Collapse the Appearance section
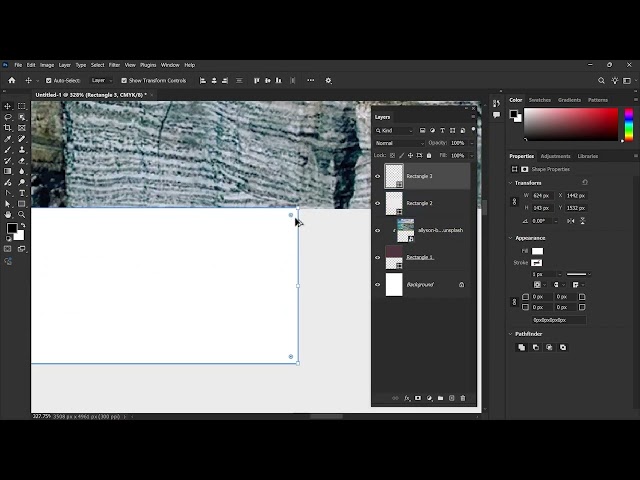The image size is (640, 480). pyautogui.click(x=511, y=238)
